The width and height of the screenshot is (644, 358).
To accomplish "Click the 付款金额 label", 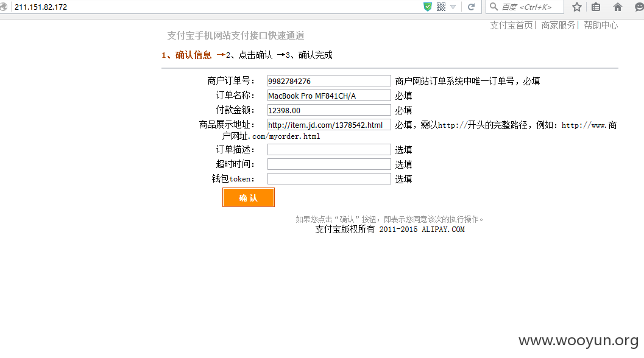I will tap(235, 110).
